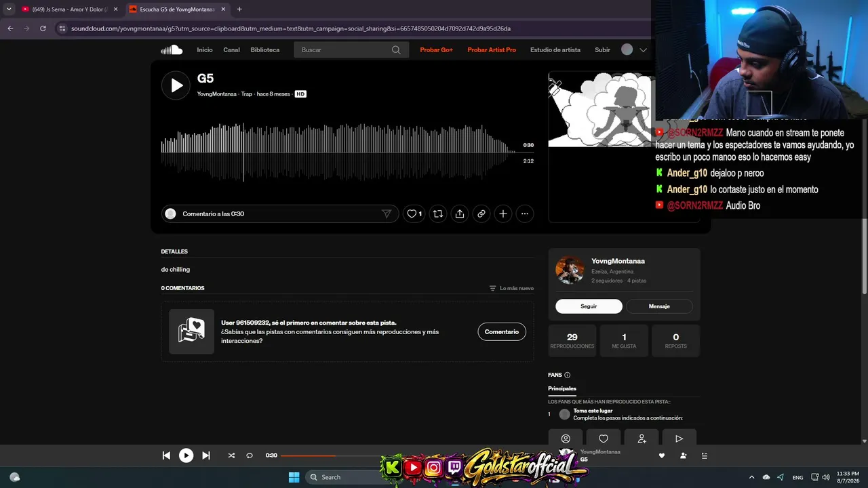Play the G5 track with the large play button
This screenshot has width=868, height=488.
[176, 85]
